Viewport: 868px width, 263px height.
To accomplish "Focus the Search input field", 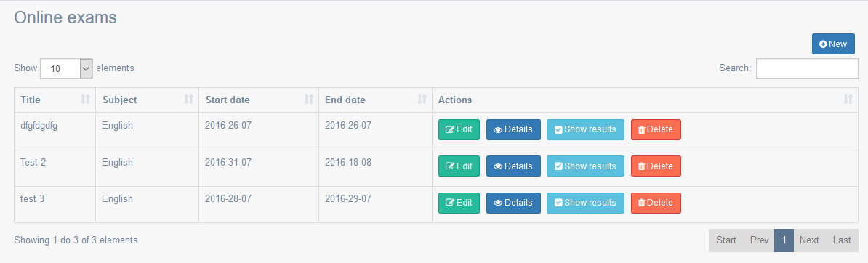I will tap(807, 69).
